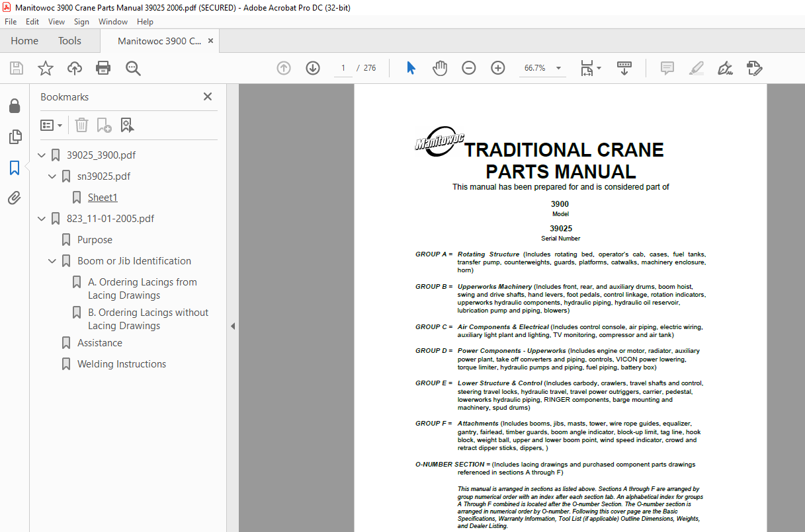Go to the Purpose bookmark
The height and width of the screenshot is (532, 805).
click(95, 240)
